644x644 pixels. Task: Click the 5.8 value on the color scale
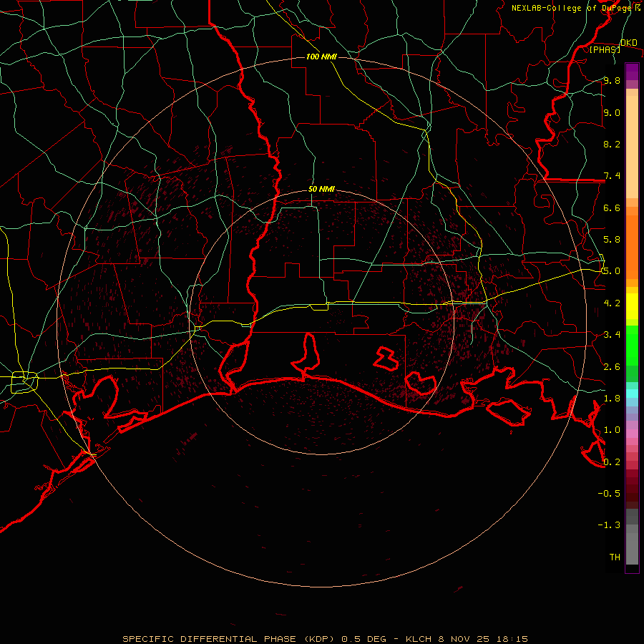point(612,240)
